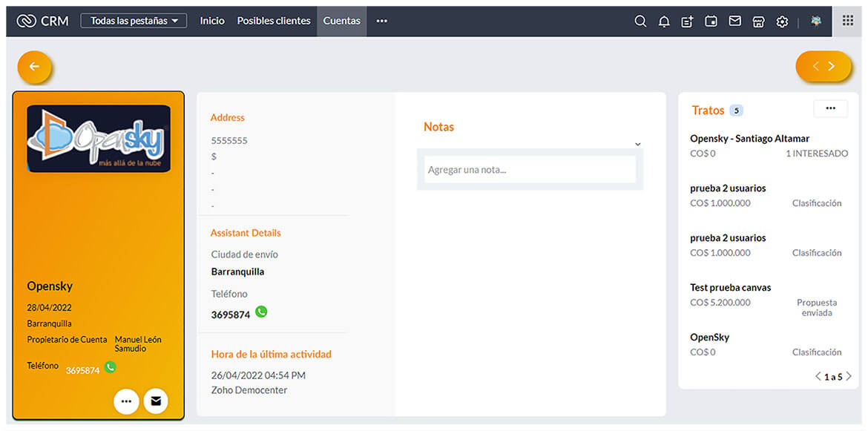This screenshot has width=868, height=431.
Task: Click the Tratos count badge 5
Action: tap(736, 111)
